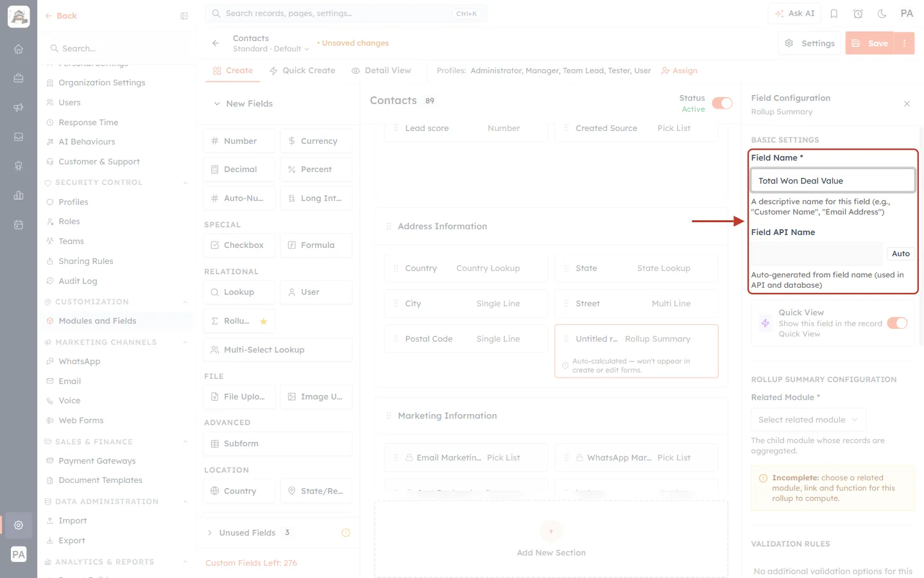Image resolution: width=924 pixels, height=578 pixels.
Task: Click the PA avatar at bottom of rail
Action: point(19,554)
